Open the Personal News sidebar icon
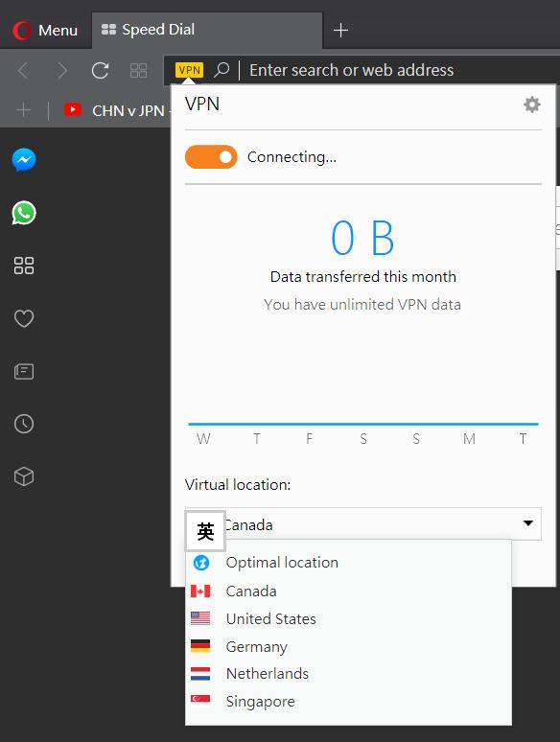Image resolution: width=560 pixels, height=742 pixels. [x=24, y=371]
